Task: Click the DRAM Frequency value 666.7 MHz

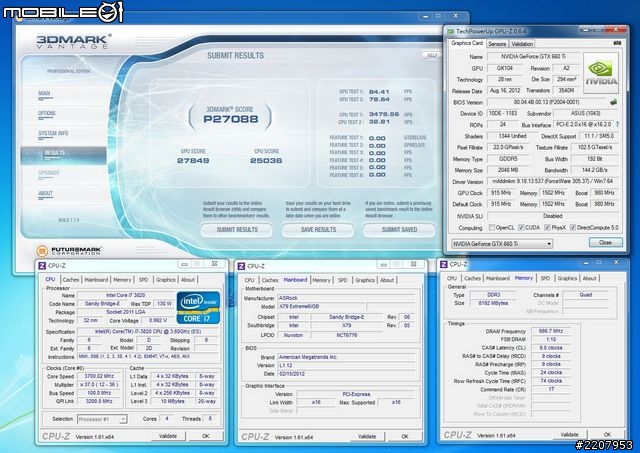Action: [x=551, y=331]
